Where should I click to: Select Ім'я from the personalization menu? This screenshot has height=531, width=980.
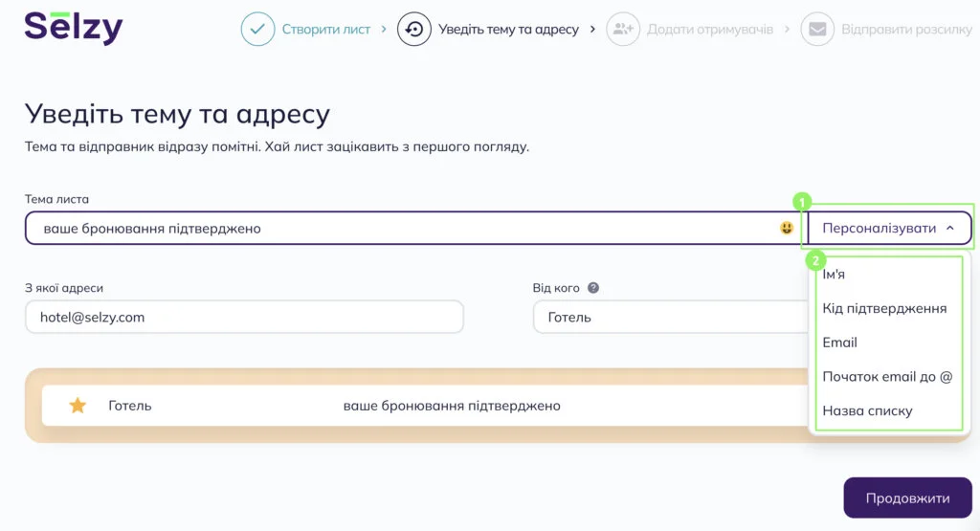click(834, 275)
